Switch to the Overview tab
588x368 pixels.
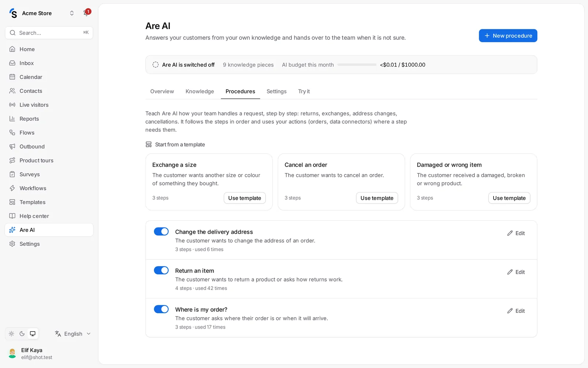[162, 91]
